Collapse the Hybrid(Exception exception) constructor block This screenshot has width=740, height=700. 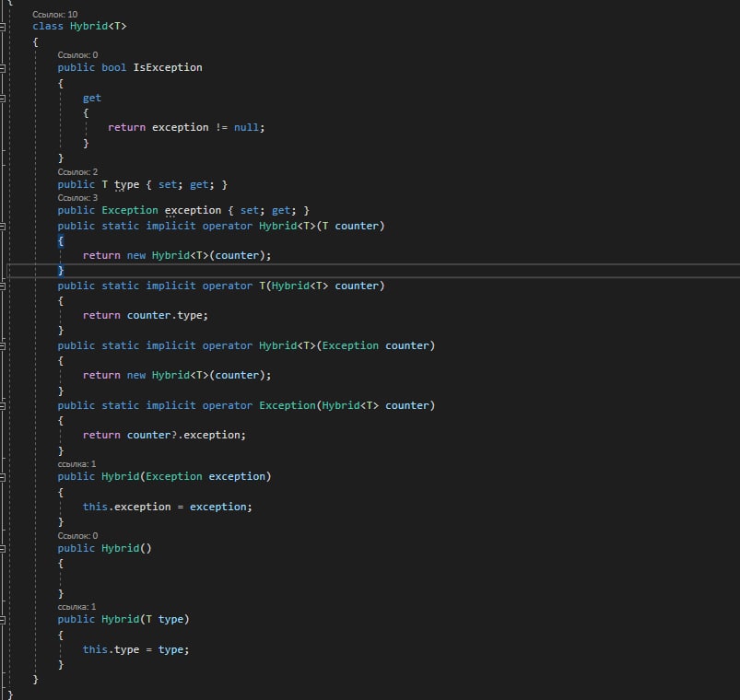pyautogui.click(x=3, y=477)
